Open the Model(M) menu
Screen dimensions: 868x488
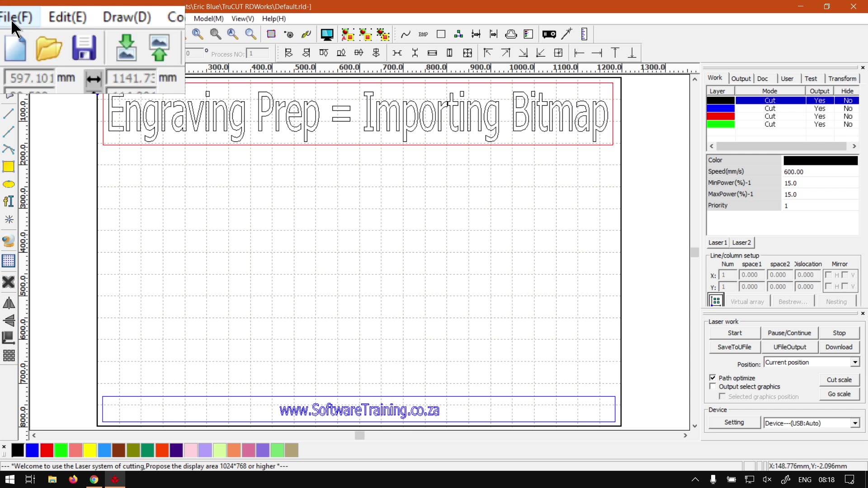coord(208,19)
